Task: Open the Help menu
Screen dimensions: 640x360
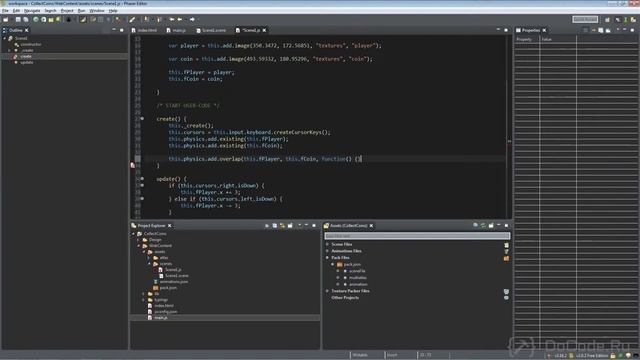Action: point(113,11)
